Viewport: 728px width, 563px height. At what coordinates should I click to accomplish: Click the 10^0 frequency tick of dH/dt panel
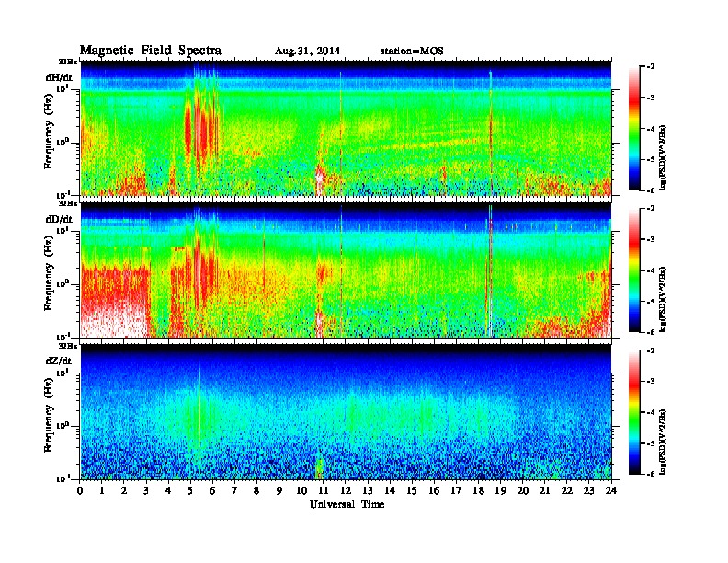[x=63, y=142]
